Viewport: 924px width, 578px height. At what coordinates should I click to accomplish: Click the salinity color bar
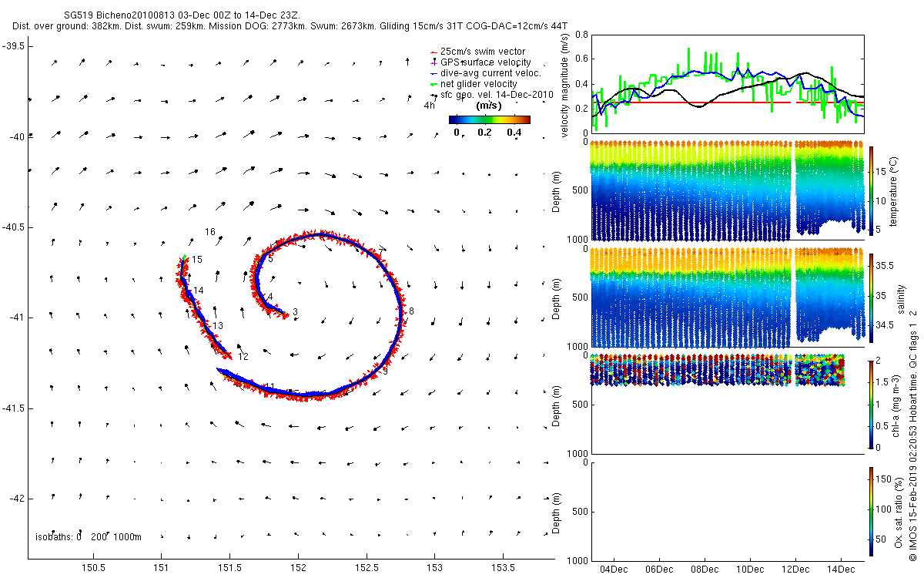871,297
